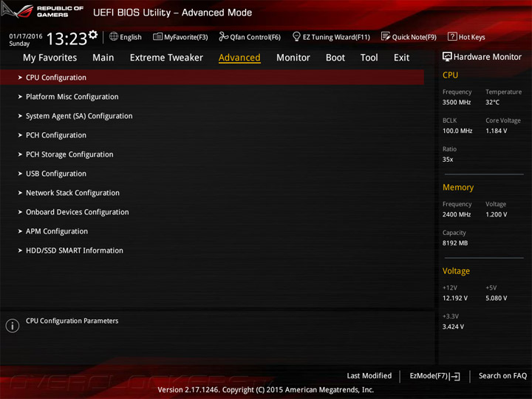This screenshot has width=532, height=399.
Task: Click the Hot Keys question mark icon
Action: pos(452,36)
